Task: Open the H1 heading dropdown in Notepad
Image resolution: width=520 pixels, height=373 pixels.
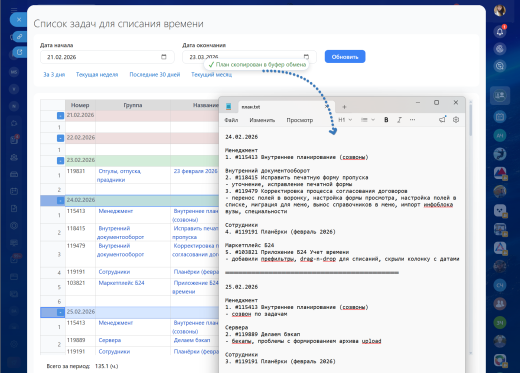Action: coord(345,120)
